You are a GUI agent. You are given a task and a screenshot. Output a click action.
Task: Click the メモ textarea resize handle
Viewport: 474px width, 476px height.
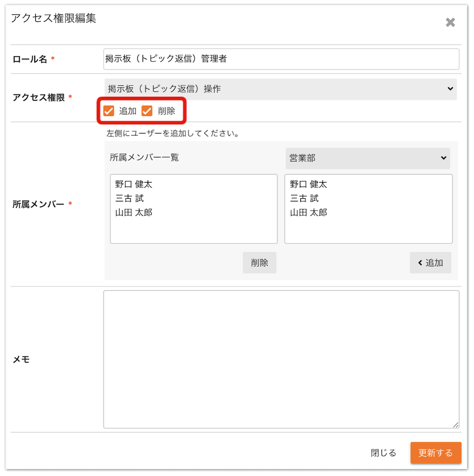click(456, 425)
